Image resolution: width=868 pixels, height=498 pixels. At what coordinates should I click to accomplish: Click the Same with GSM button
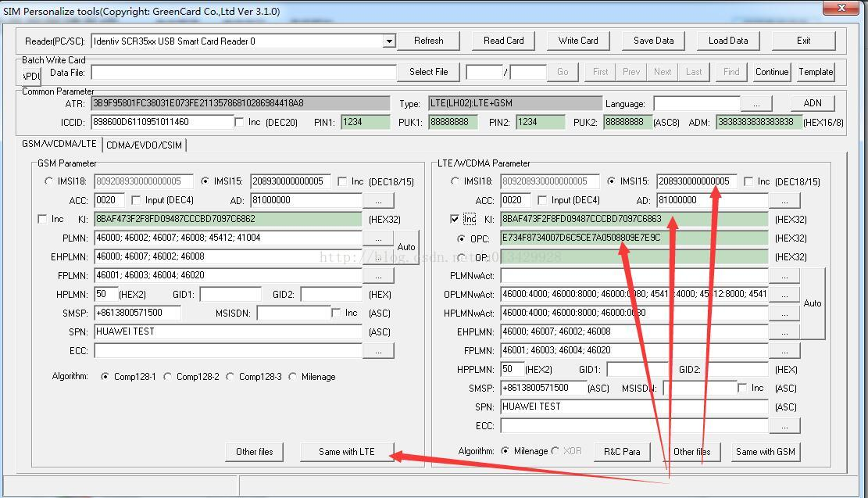pos(765,452)
